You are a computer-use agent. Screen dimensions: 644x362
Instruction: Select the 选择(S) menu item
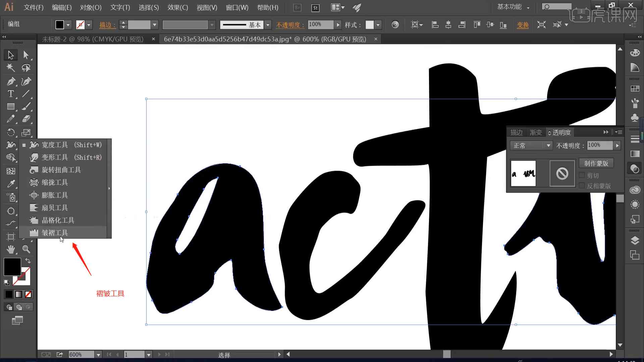point(148,7)
